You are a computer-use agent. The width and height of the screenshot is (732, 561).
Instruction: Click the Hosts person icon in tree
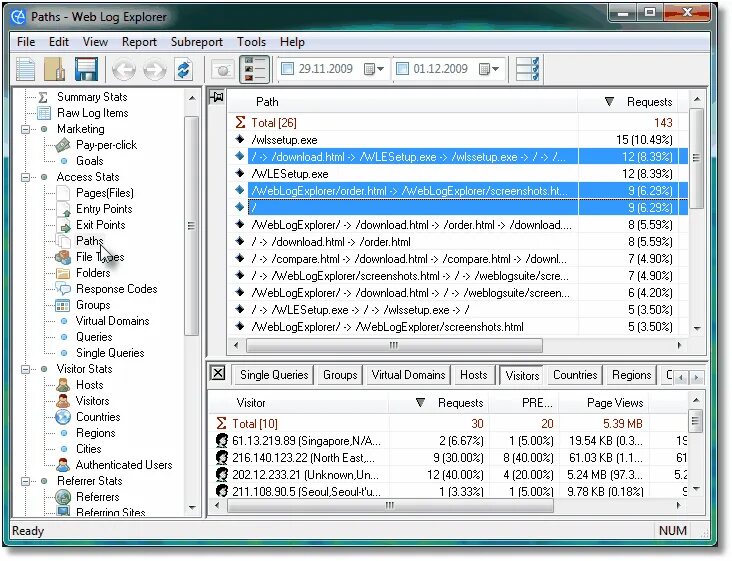63,385
